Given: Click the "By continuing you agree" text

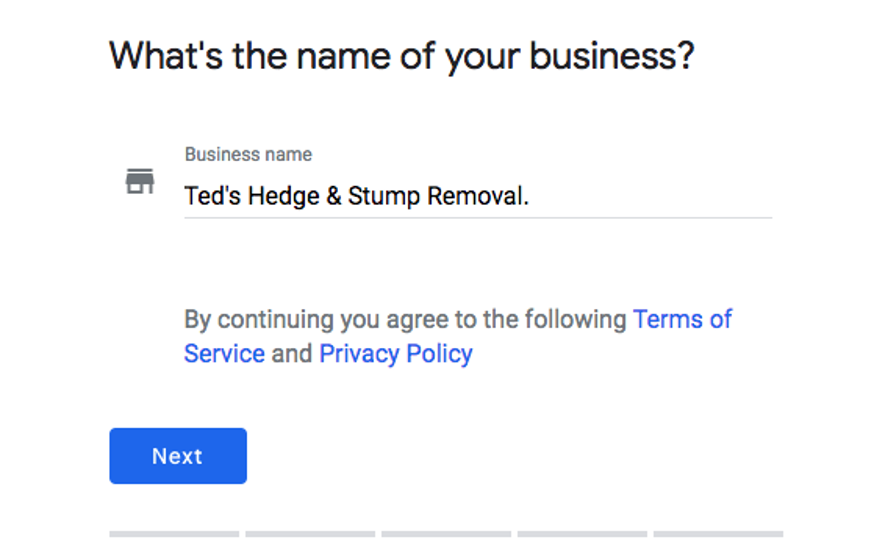Looking at the screenshot, I should pos(318,319).
